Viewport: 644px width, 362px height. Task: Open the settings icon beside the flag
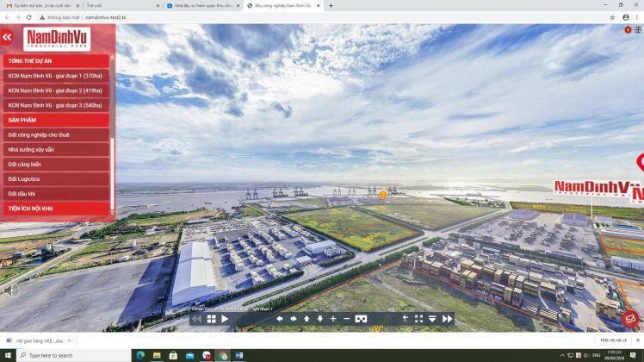638,29
